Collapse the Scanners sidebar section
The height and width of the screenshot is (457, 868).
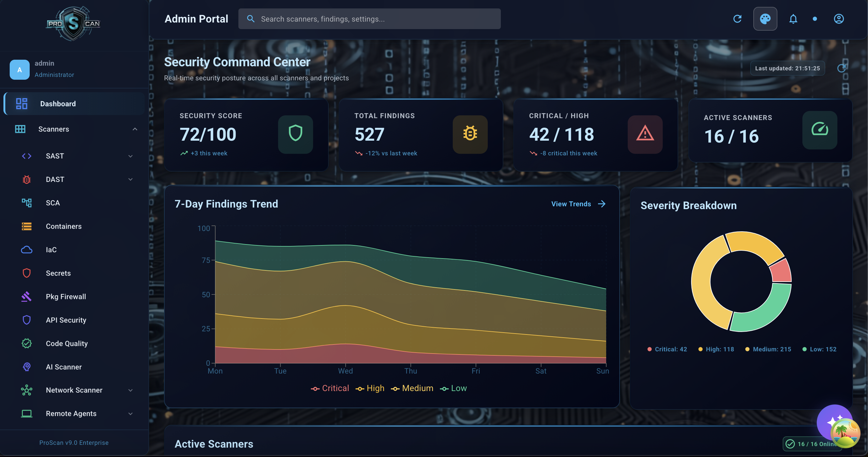(x=135, y=129)
